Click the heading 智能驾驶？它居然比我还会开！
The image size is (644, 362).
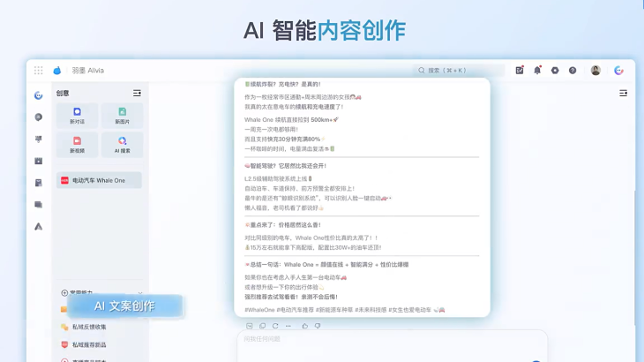click(x=286, y=166)
